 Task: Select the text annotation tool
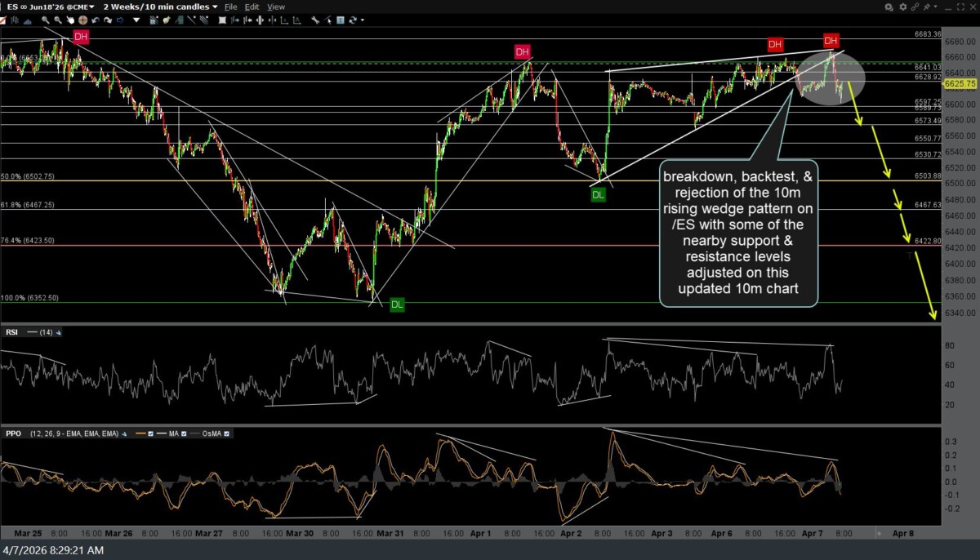click(340, 20)
